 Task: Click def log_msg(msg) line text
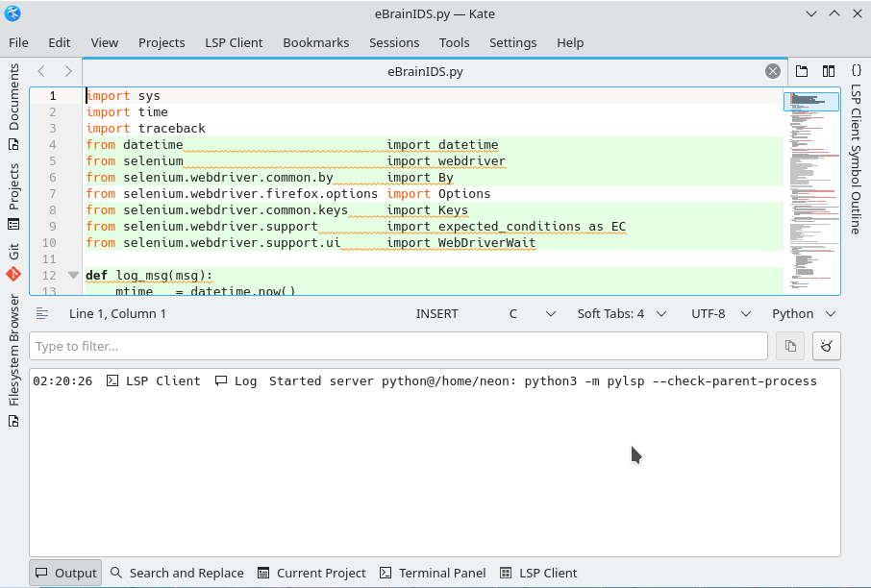[x=149, y=276]
